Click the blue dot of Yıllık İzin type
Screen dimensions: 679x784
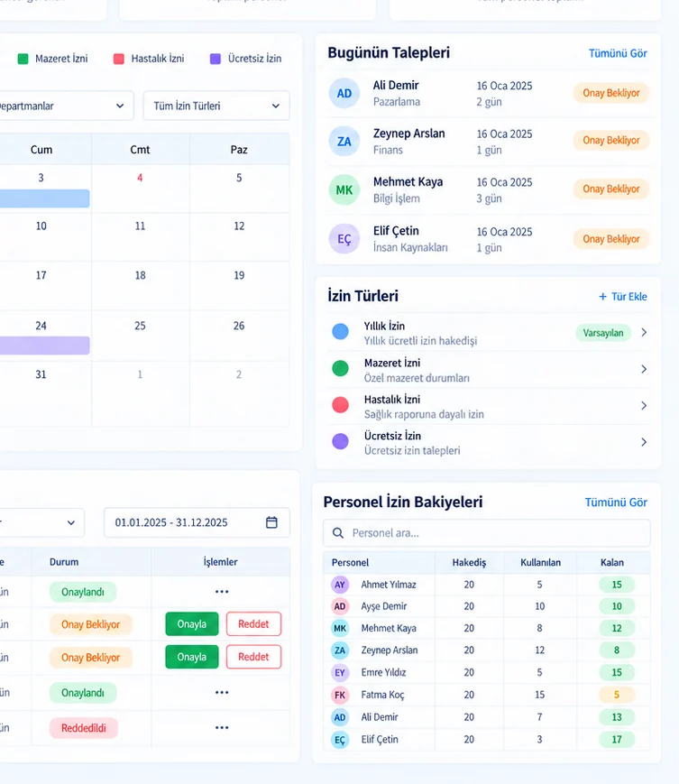coord(340,331)
